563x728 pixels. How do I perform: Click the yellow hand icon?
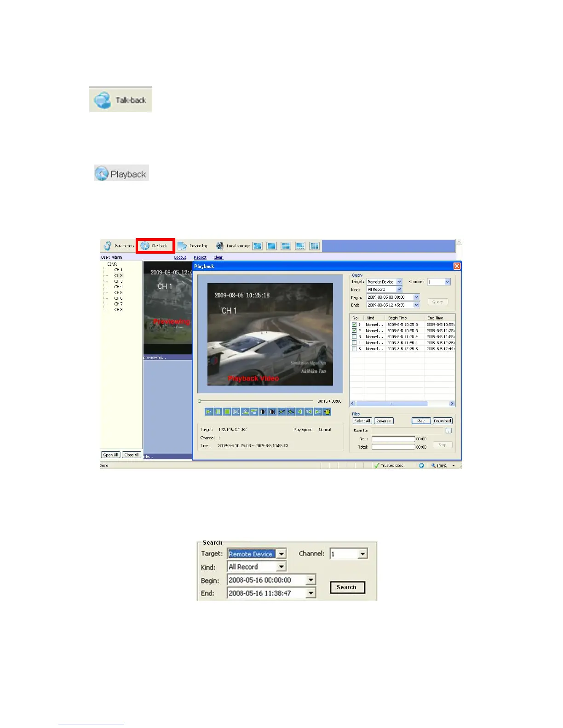tap(327, 412)
